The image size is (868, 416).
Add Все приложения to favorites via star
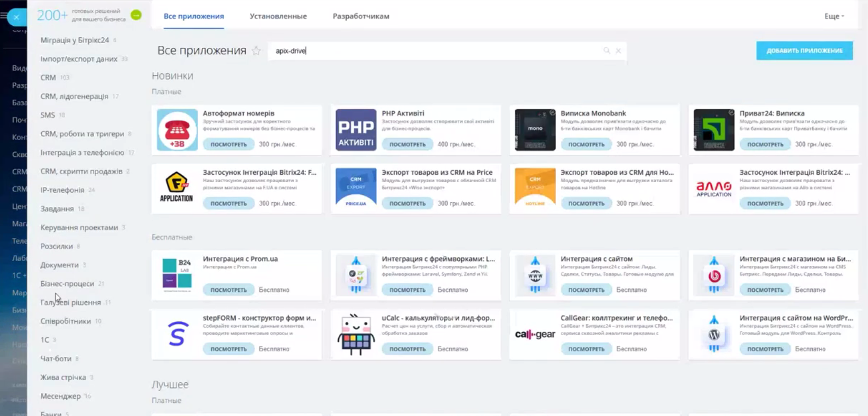pyautogui.click(x=256, y=51)
